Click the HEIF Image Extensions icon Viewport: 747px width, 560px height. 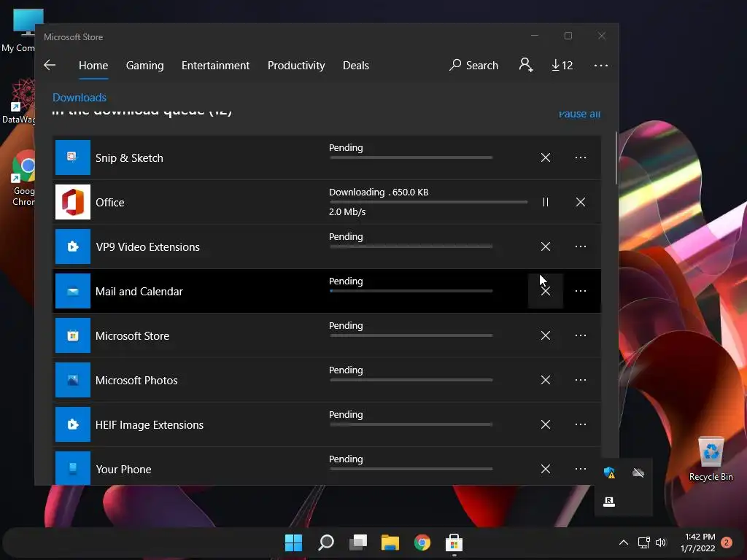click(x=73, y=424)
